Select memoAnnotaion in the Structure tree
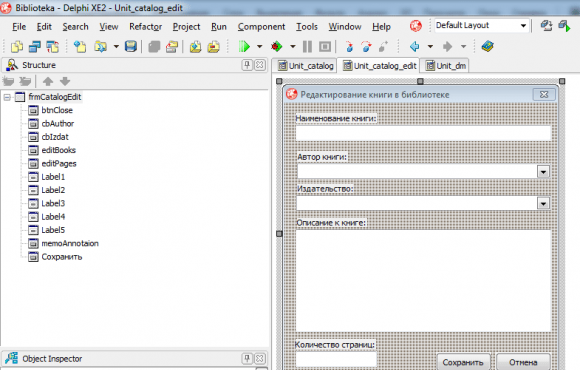 (70, 243)
